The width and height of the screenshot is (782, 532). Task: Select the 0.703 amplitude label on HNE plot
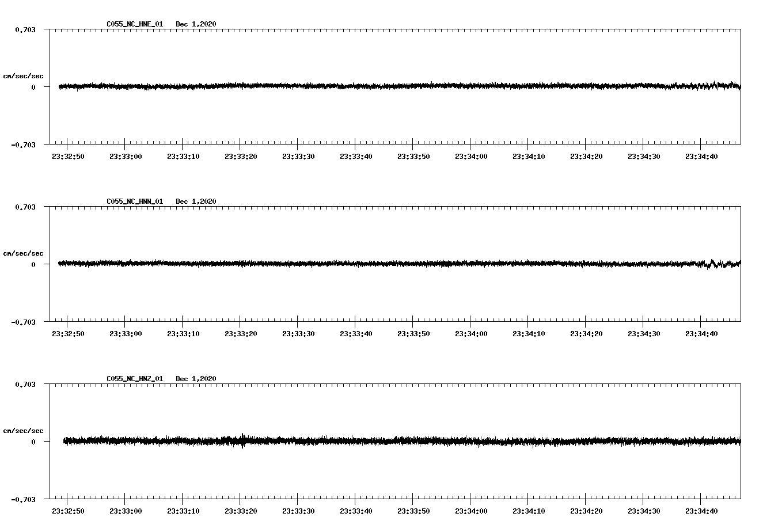tap(25, 29)
